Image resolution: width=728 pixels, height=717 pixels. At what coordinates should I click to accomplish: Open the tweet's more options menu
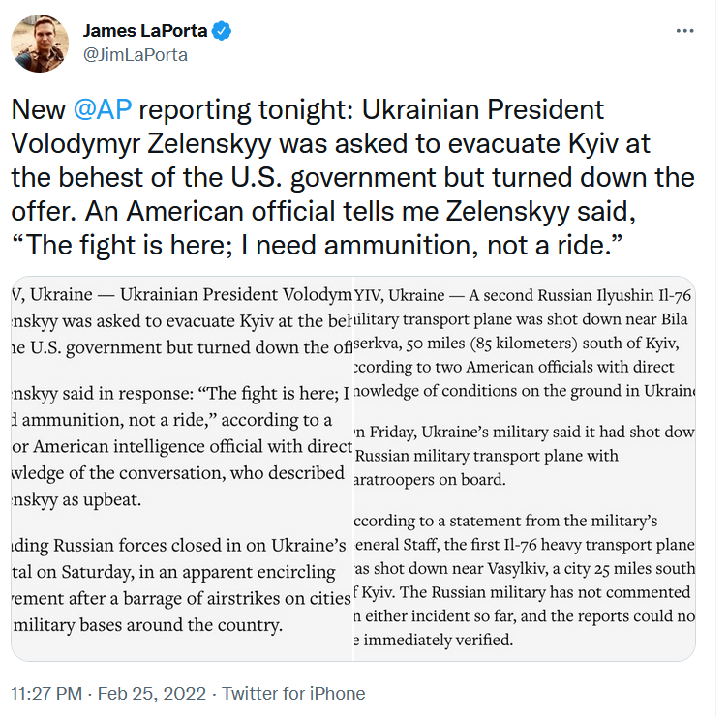point(684,30)
